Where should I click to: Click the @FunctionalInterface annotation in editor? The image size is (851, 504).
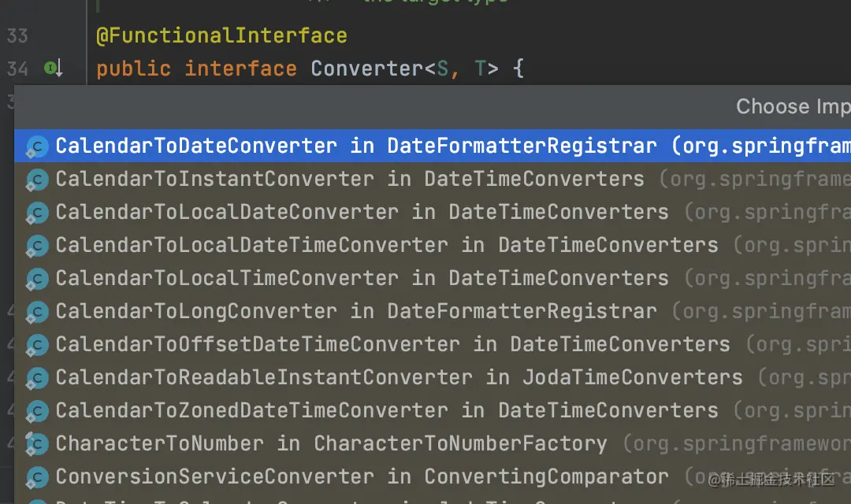[x=221, y=35]
